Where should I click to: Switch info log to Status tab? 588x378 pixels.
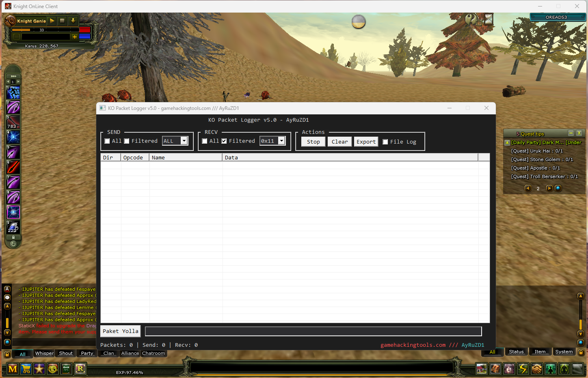pyautogui.click(x=516, y=352)
